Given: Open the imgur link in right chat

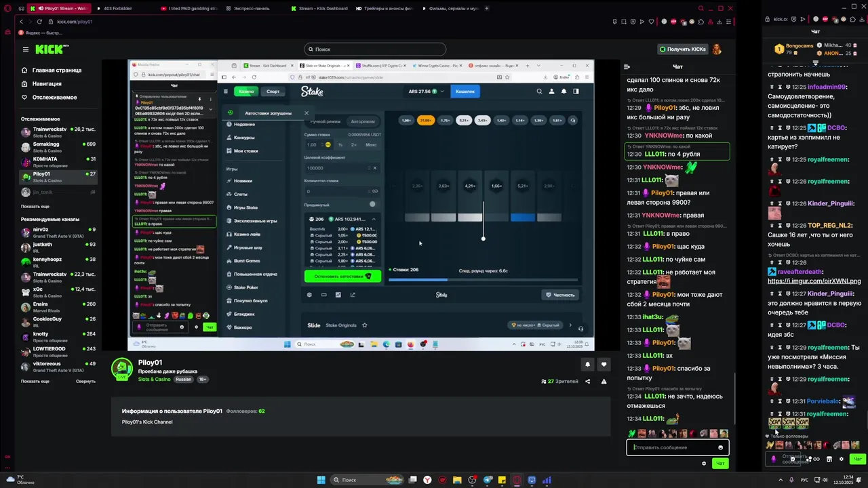Looking at the screenshot, I should coord(814,281).
